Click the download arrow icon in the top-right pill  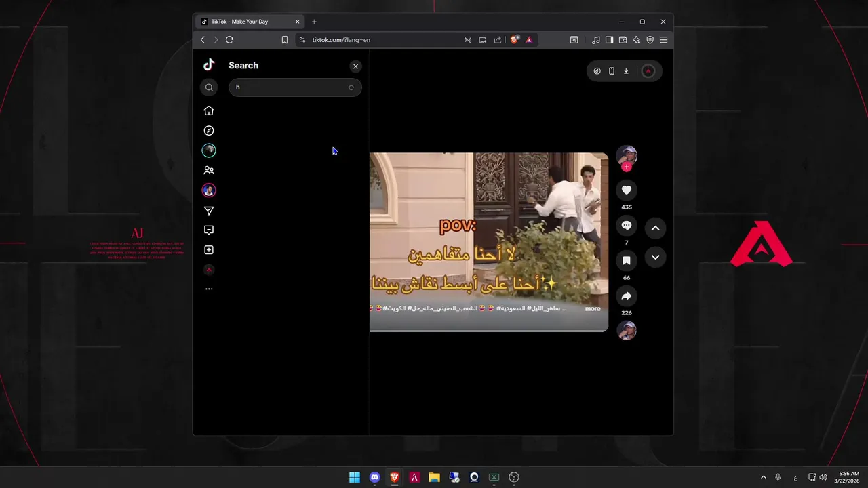click(x=626, y=71)
